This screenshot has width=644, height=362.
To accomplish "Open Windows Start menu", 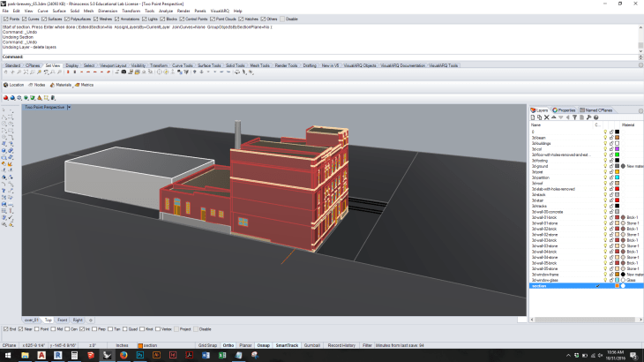I will pyautogui.click(x=7, y=355).
